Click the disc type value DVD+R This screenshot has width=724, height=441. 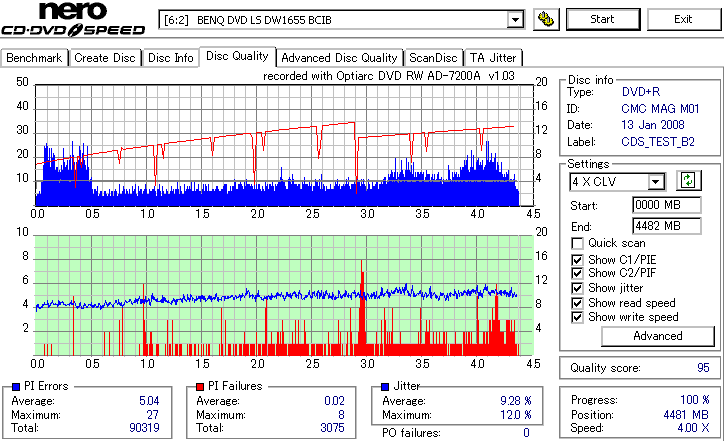tap(641, 92)
